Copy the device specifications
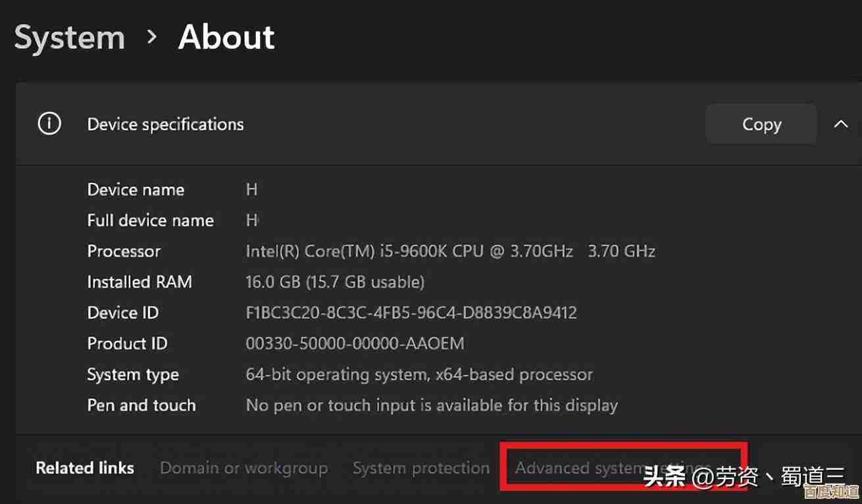Viewport: 862px width, 504px height. click(x=761, y=124)
